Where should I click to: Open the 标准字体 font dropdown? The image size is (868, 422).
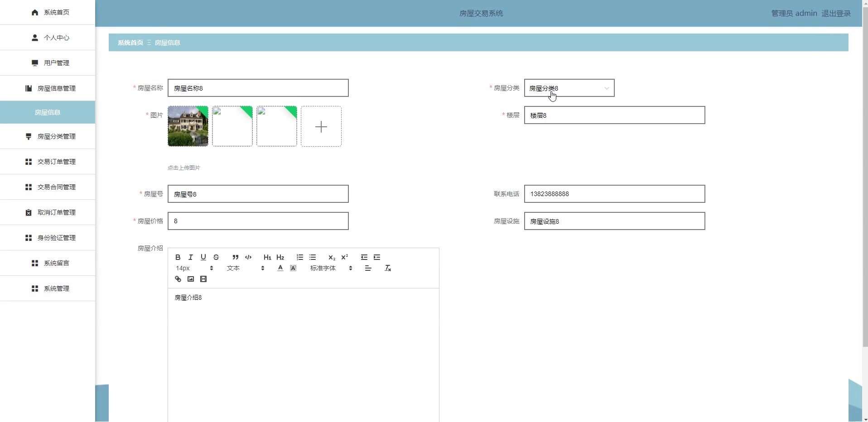click(331, 268)
